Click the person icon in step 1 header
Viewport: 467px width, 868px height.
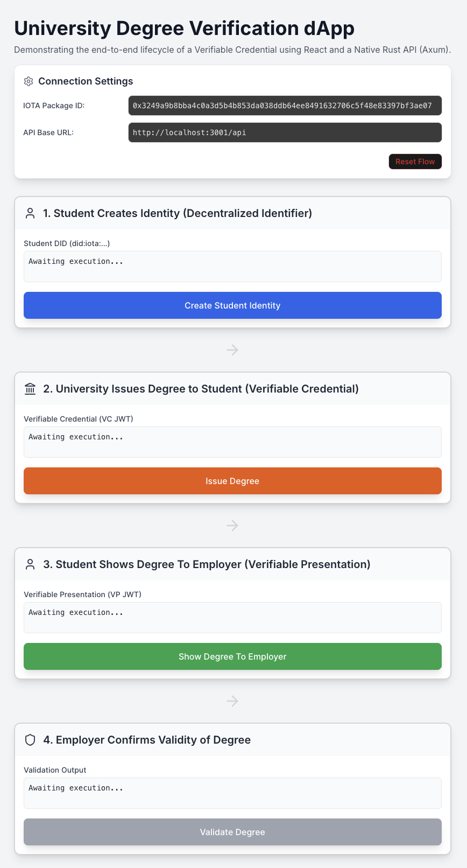tap(30, 213)
